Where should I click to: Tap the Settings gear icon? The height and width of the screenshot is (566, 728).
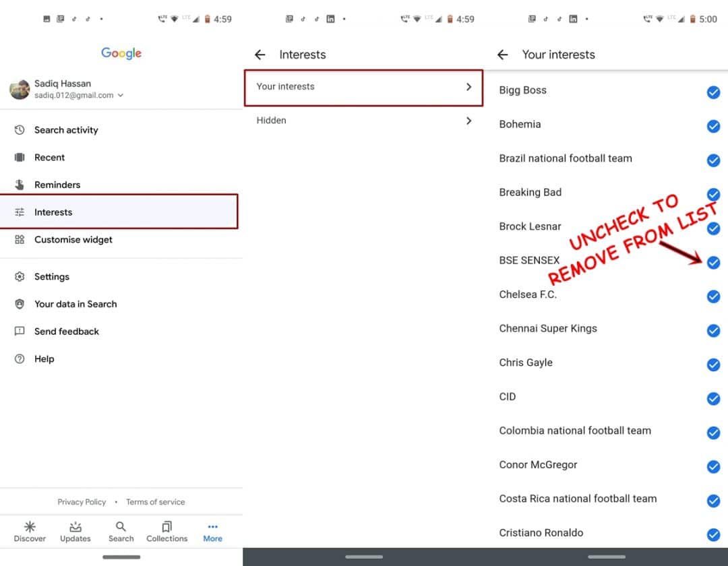20,276
